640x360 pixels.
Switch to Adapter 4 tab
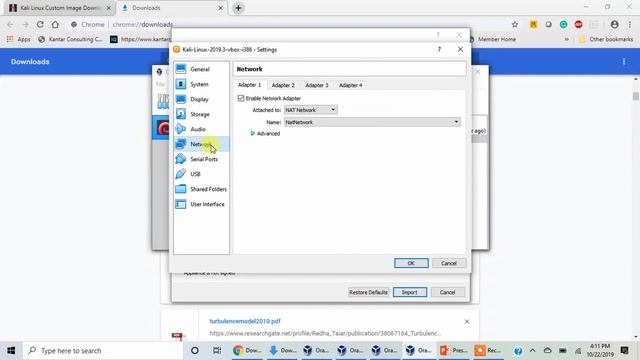point(351,85)
